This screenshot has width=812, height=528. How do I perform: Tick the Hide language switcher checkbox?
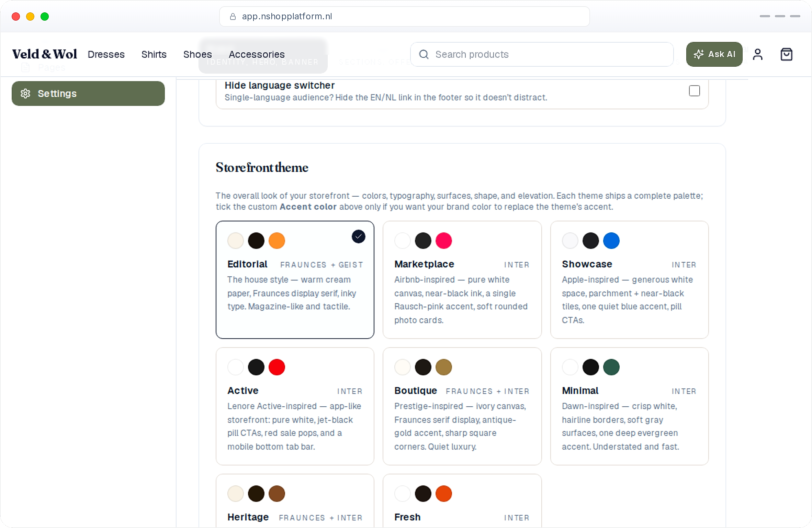pyautogui.click(x=694, y=91)
